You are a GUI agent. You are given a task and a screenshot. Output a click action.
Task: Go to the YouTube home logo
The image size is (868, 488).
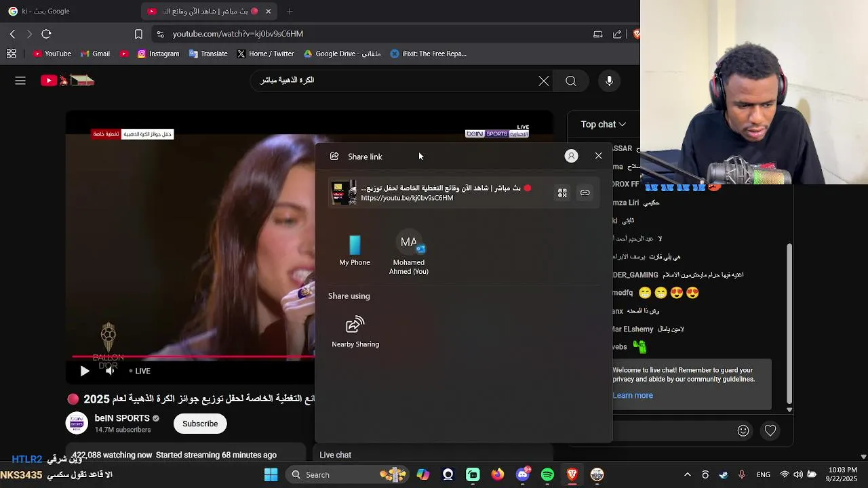67,81
